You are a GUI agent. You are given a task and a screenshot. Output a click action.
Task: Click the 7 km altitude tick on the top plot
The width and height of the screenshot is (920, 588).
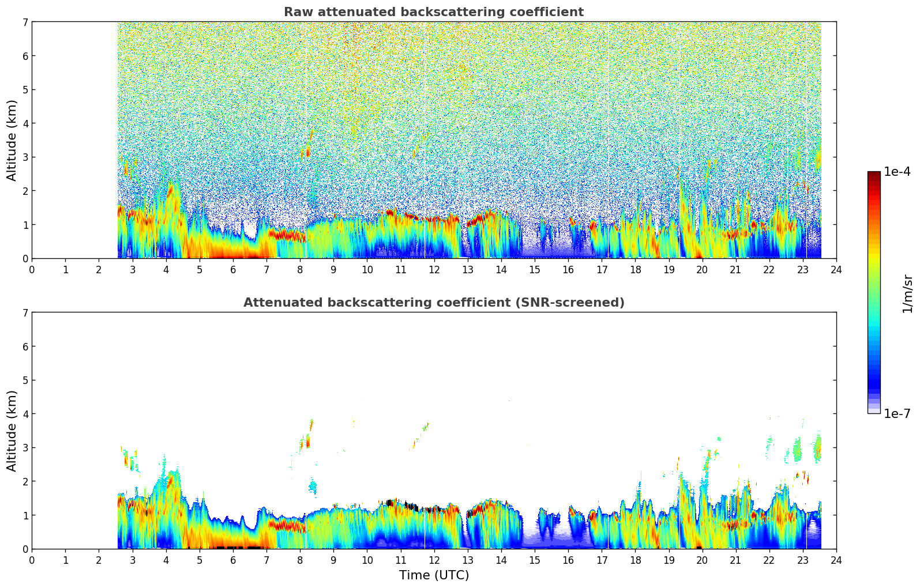pyautogui.click(x=25, y=22)
